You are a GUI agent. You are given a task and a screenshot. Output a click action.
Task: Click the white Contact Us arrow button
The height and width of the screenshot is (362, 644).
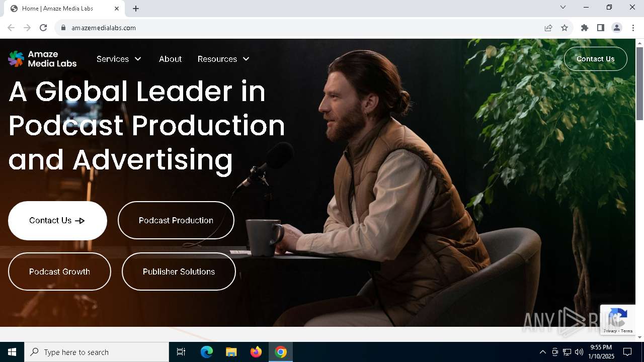[57, 221]
